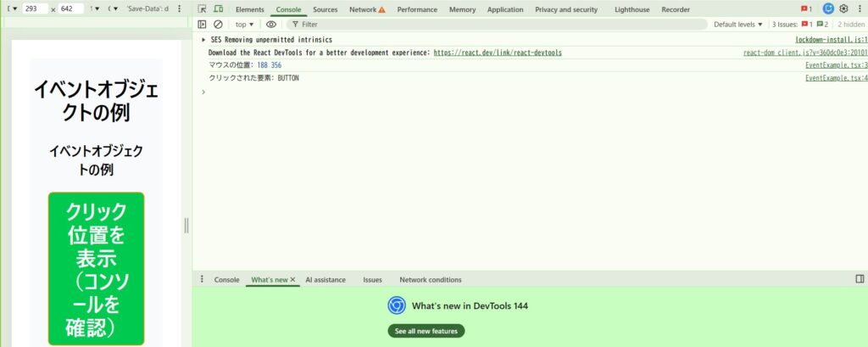Switch to the Elements tab
Image resolution: width=868 pixels, height=347 pixels.
pyautogui.click(x=250, y=9)
